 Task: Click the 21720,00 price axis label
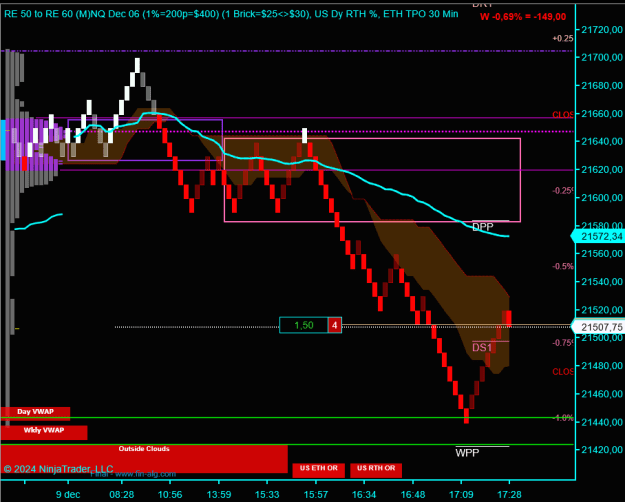pyautogui.click(x=602, y=30)
